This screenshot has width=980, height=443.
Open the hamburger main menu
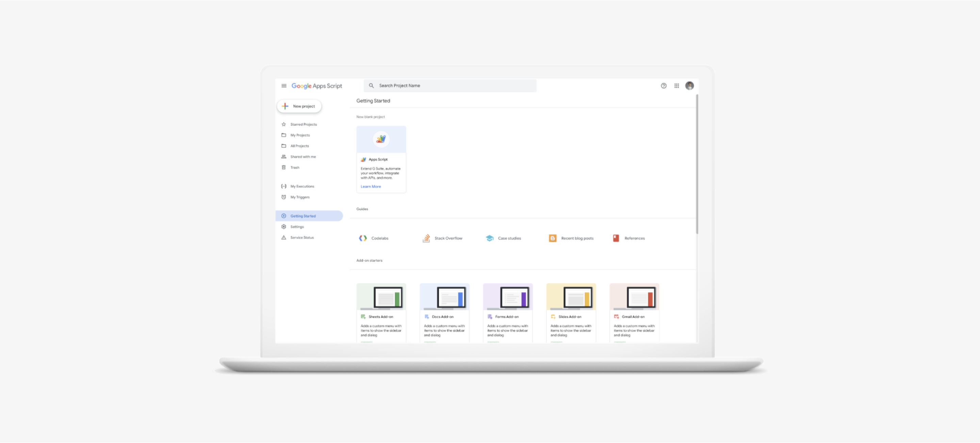(x=283, y=86)
